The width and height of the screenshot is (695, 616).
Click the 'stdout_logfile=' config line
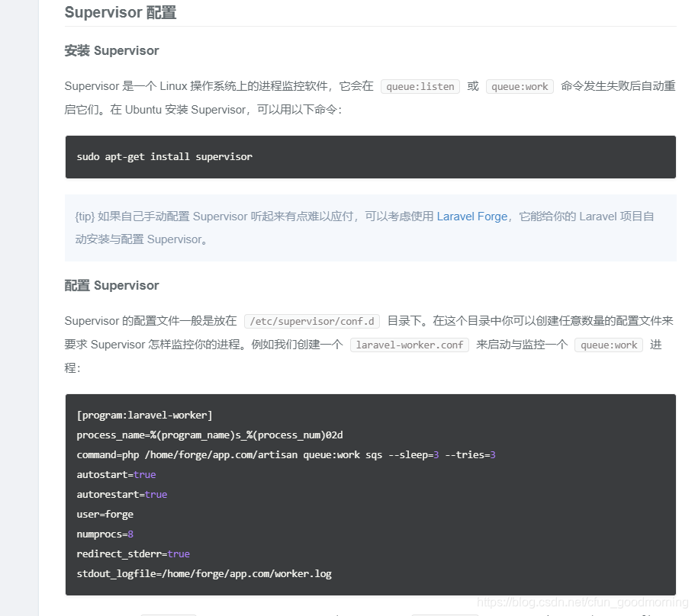tap(204, 574)
